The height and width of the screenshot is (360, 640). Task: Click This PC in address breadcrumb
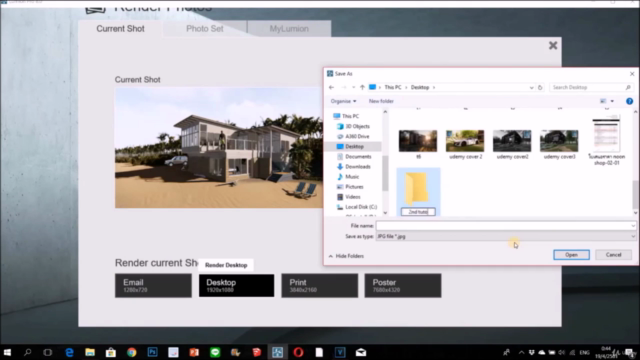pyautogui.click(x=393, y=87)
